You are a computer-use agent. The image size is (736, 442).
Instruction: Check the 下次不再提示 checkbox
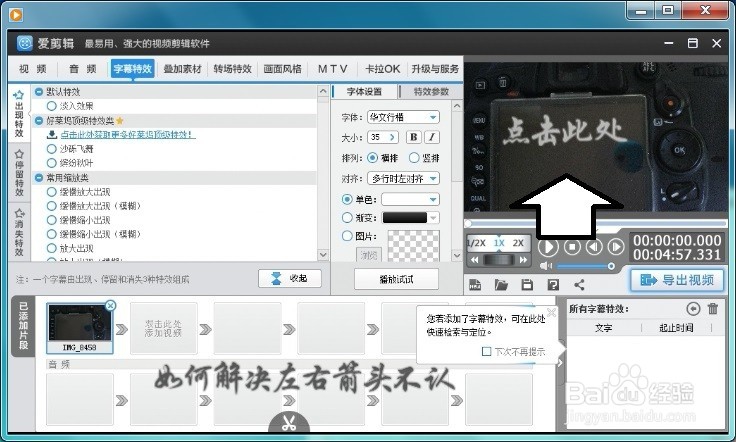click(487, 351)
